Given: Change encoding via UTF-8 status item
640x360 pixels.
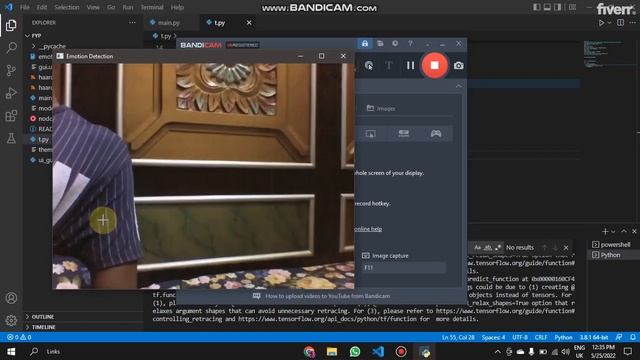Looking at the screenshot, I should click(x=520, y=337).
